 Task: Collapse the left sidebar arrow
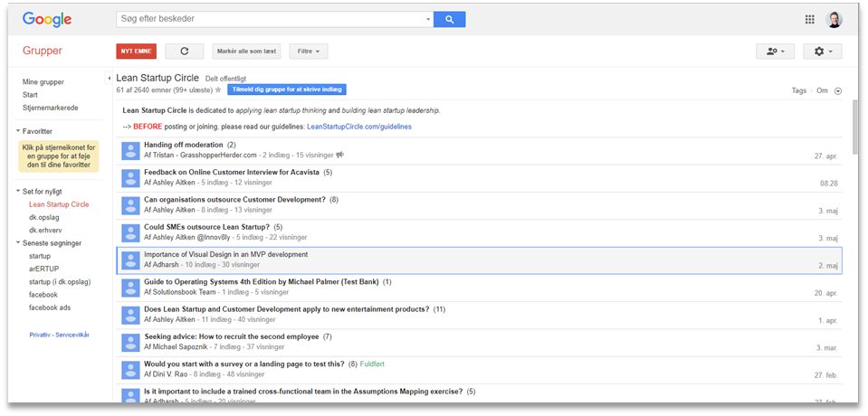(109, 79)
